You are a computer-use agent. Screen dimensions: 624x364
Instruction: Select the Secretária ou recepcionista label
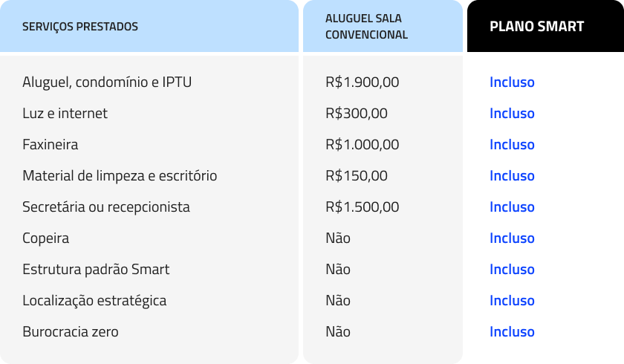tap(106, 207)
